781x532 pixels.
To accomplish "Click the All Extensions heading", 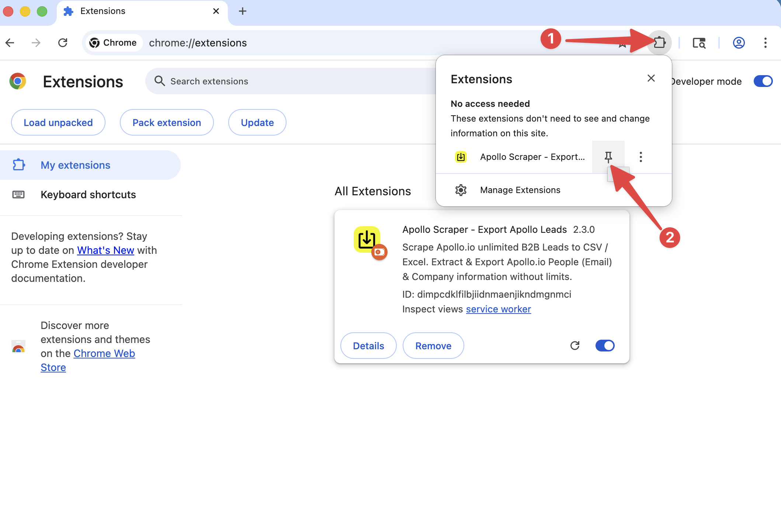I will (373, 191).
